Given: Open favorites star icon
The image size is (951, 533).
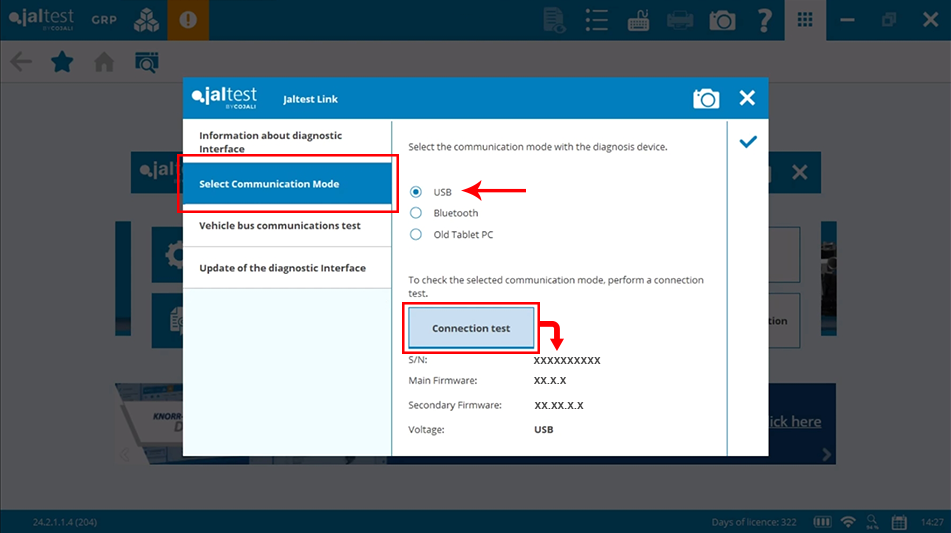Looking at the screenshot, I should click(62, 62).
